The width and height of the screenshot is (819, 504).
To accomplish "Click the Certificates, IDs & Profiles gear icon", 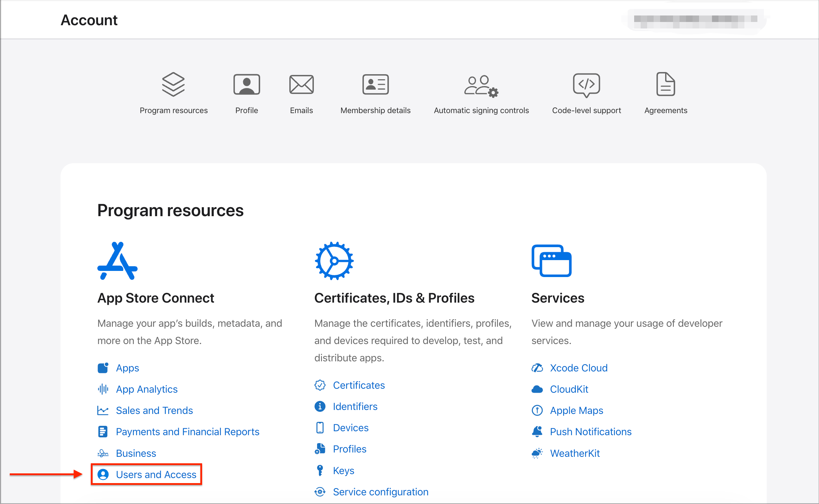I will click(334, 261).
